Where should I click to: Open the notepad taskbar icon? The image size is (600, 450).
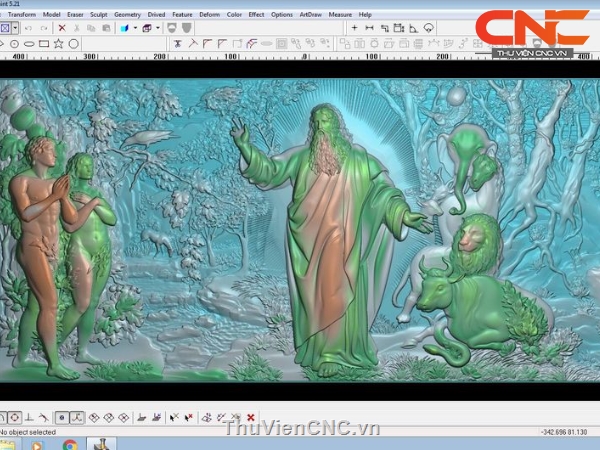click(8, 445)
